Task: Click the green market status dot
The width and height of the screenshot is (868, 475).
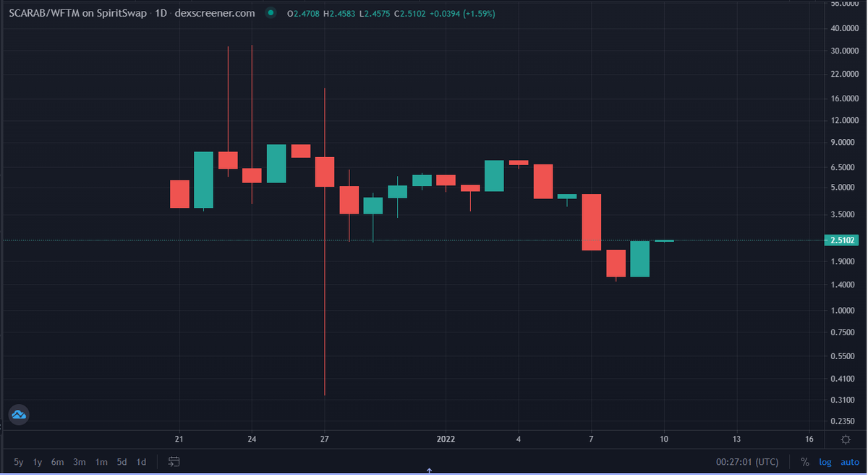Action: (271, 13)
